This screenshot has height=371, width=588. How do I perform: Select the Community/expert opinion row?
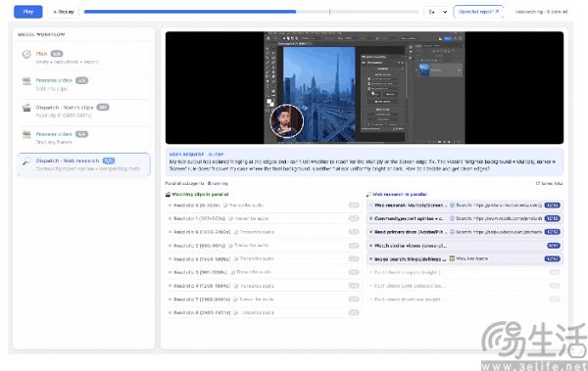pyautogui.click(x=465, y=218)
